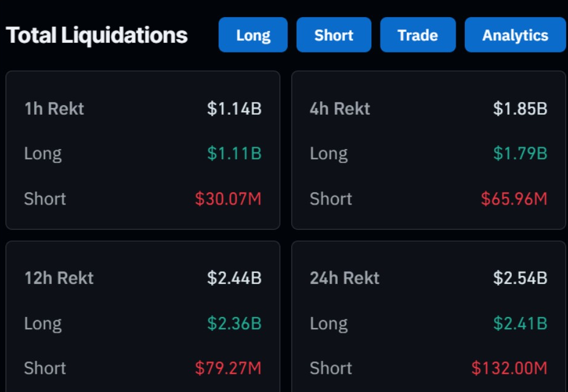This screenshot has height=392, width=568.
Task: Open the Trade button
Action: 418,35
